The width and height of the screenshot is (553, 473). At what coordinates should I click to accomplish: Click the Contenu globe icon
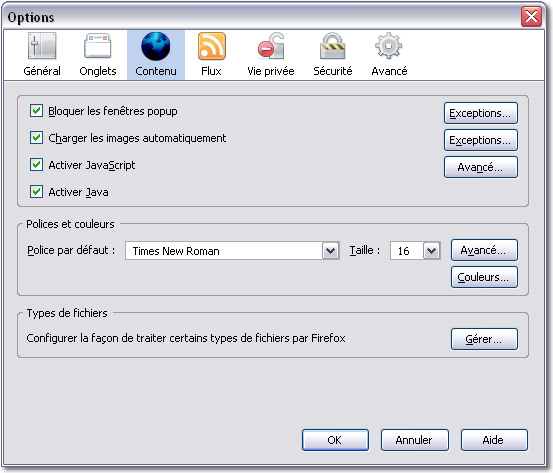[156, 46]
